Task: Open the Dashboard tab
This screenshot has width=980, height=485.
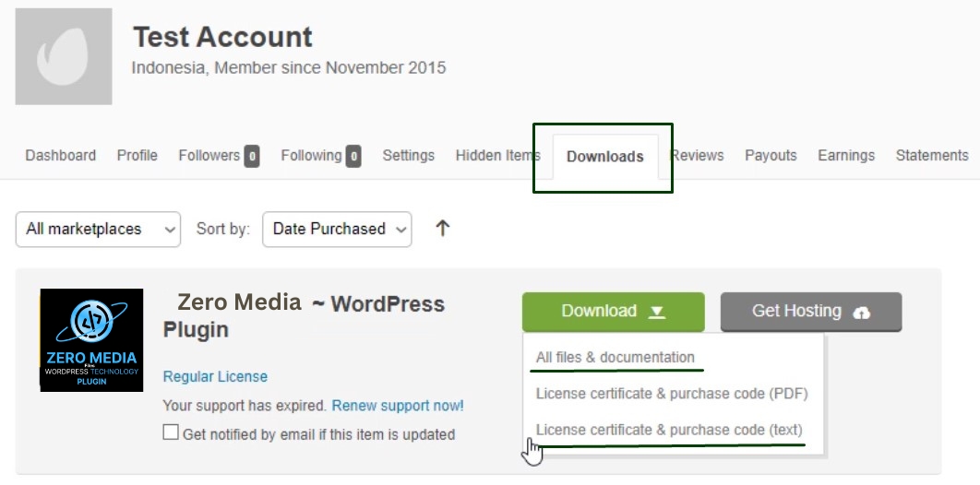Action: pos(61,156)
